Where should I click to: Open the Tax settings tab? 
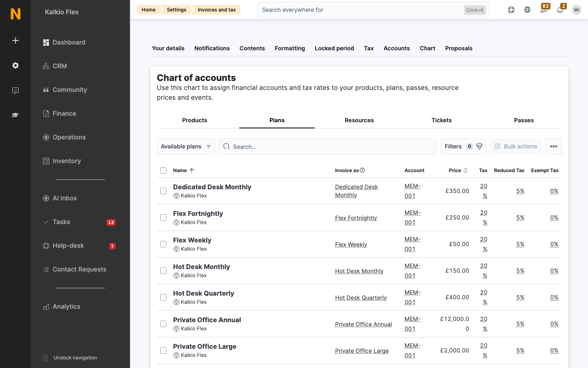click(x=369, y=48)
